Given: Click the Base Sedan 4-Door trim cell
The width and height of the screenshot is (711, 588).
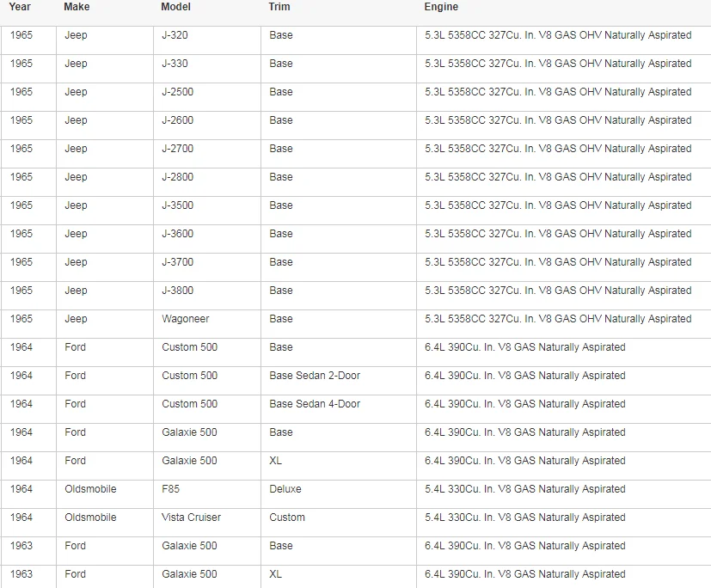Looking at the screenshot, I should click(x=315, y=404).
